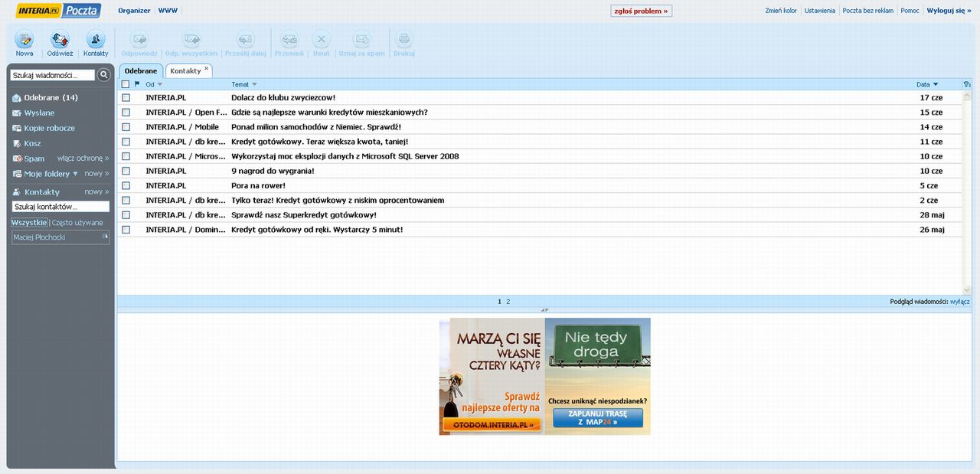The image size is (980, 474).
Task: Compose a new message with Nowa icon
Action: pyautogui.click(x=24, y=43)
